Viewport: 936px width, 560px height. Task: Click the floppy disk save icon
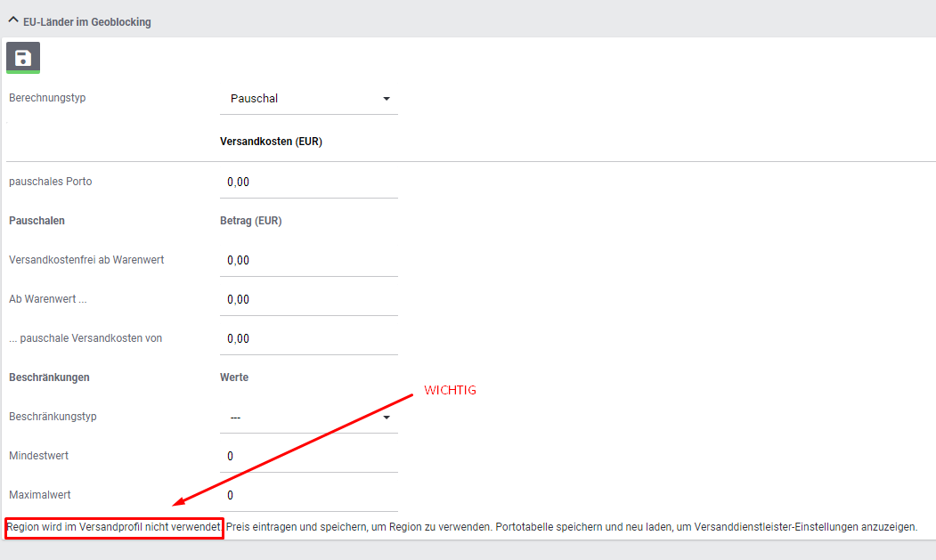coord(23,58)
